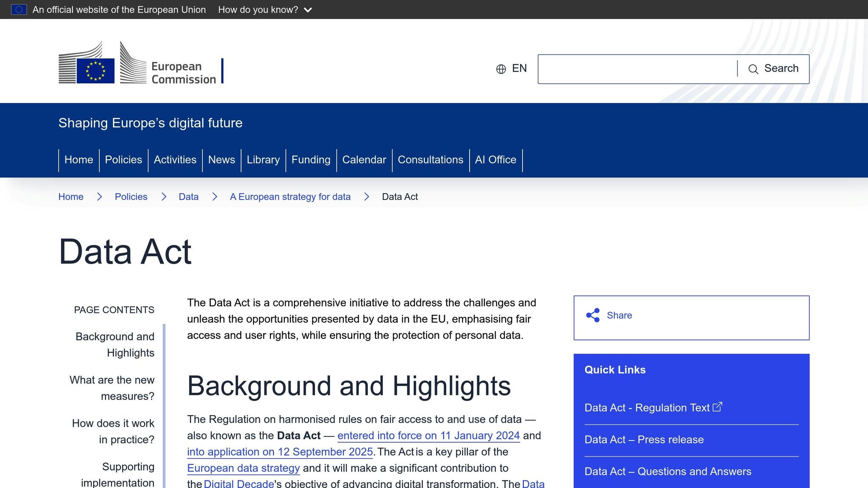
Task: Click the globe icon next to EN
Action: click(x=501, y=68)
